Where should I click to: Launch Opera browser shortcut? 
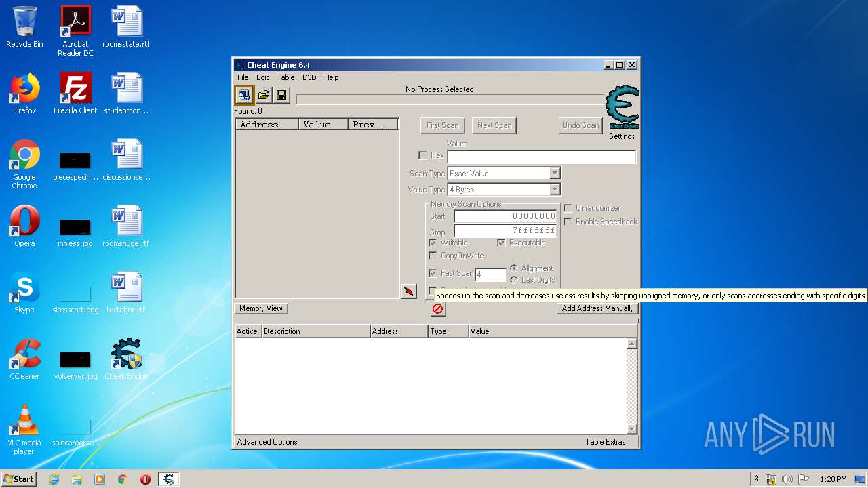24,226
